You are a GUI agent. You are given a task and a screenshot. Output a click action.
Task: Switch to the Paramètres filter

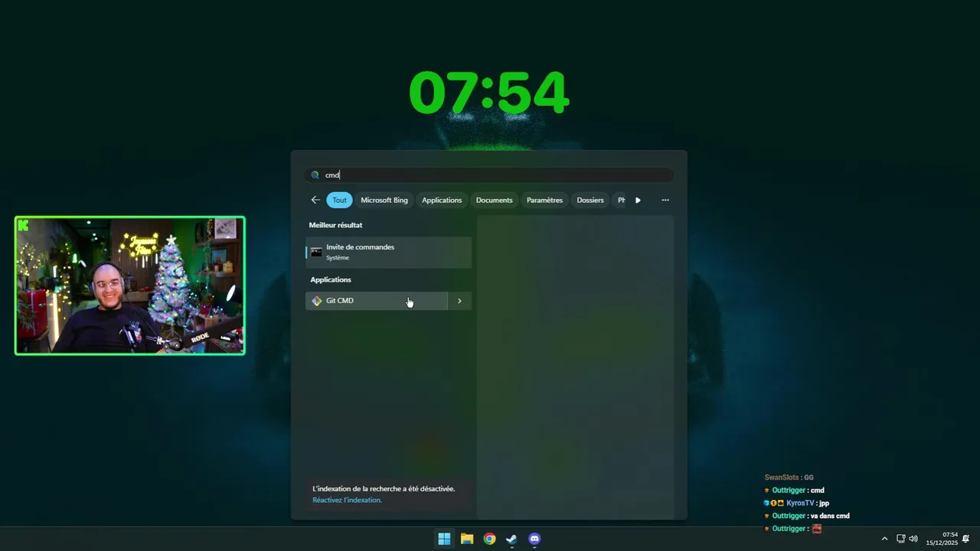pyautogui.click(x=544, y=200)
